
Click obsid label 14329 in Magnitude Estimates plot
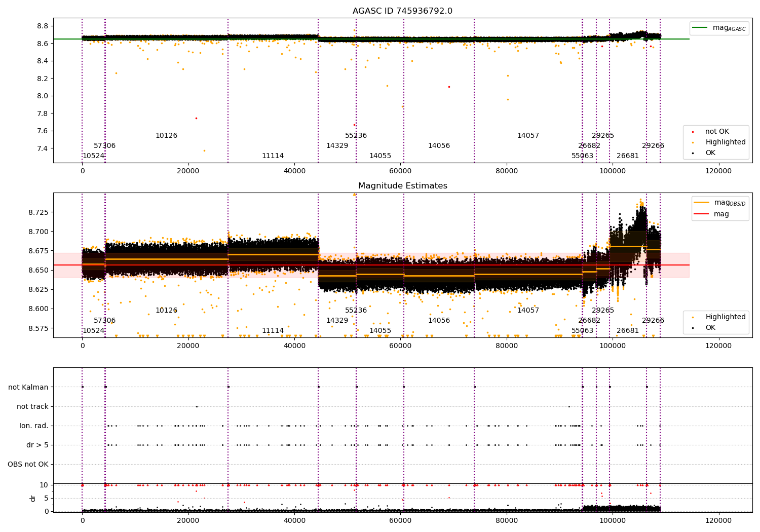tap(337, 321)
